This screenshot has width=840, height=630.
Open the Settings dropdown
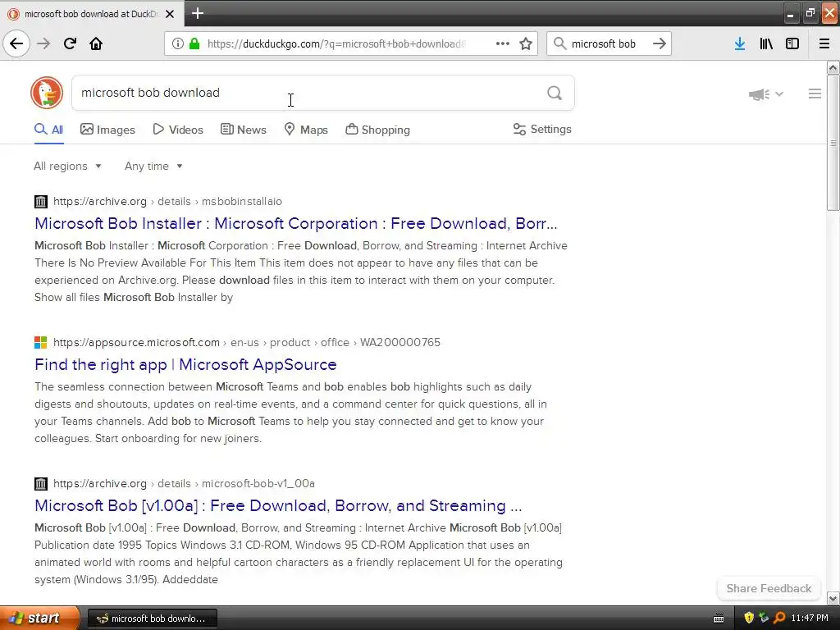click(542, 129)
